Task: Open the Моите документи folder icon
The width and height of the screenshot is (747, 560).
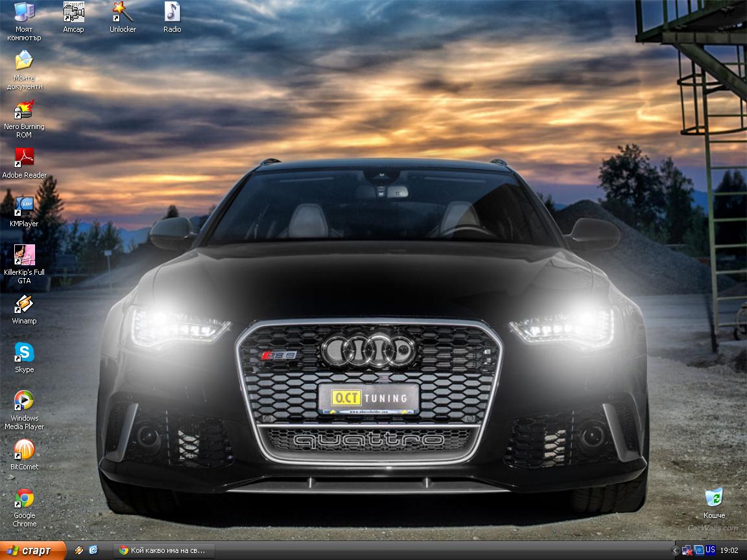Action: coord(24,62)
